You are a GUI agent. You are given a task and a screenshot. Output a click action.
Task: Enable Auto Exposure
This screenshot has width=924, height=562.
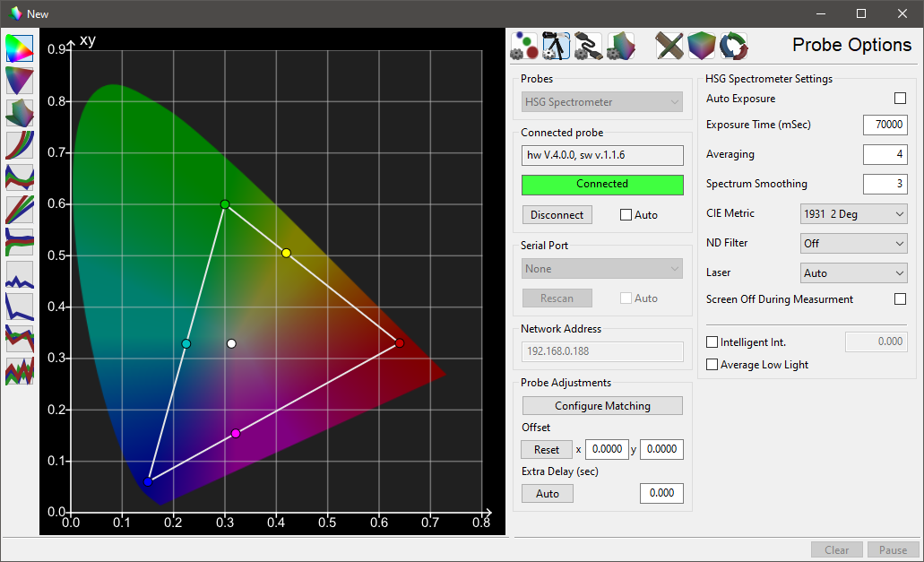[x=900, y=99]
